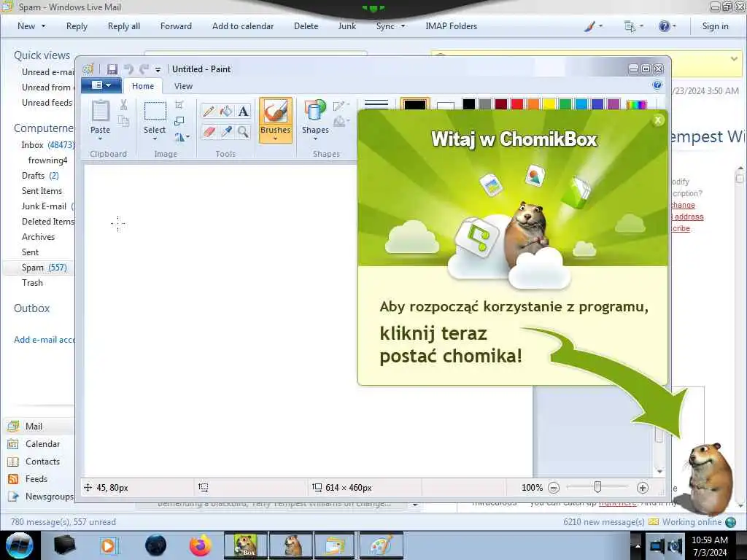Click the Paste clipboard icon

pos(100,112)
